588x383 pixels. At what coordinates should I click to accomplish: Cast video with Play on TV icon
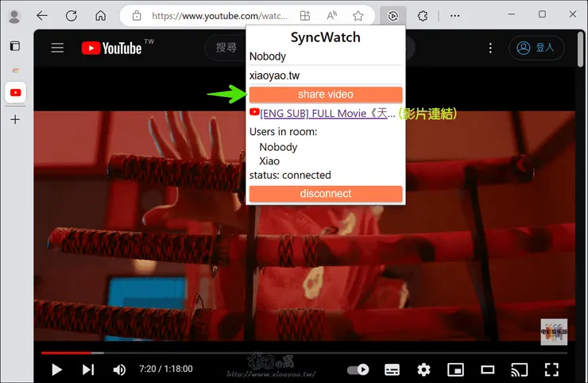point(520,369)
